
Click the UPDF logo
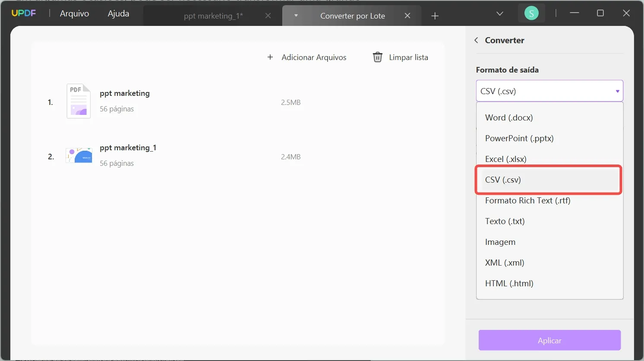coord(24,13)
